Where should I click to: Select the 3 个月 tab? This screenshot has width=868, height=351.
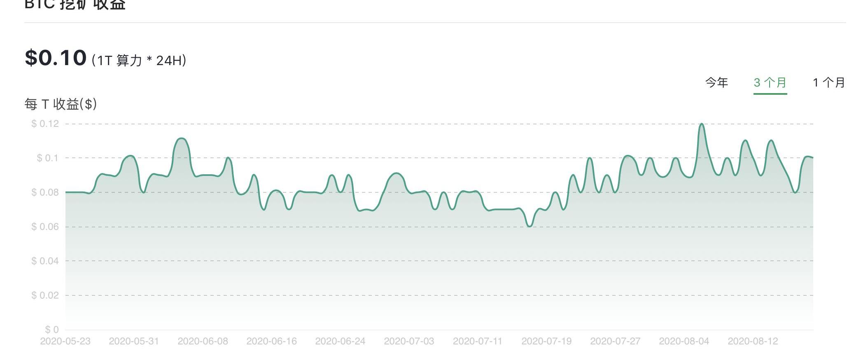coord(770,83)
